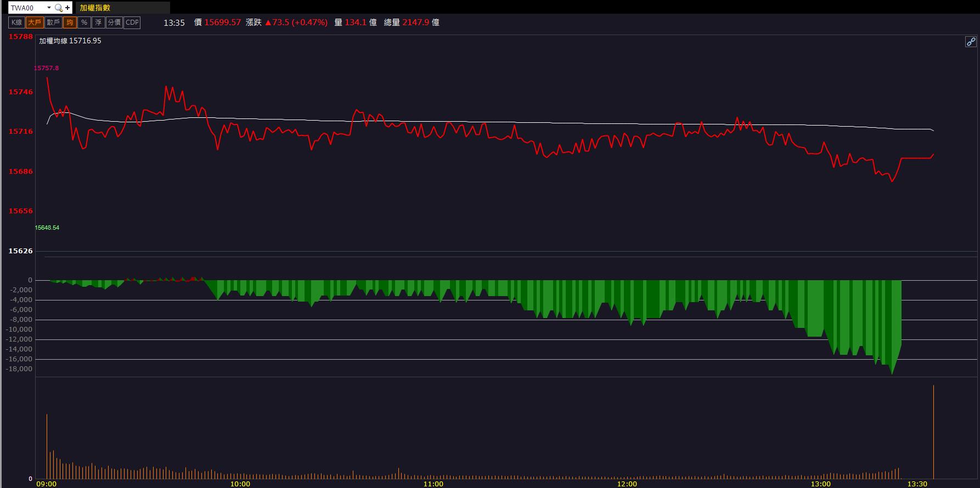Click the 15788 price axis label
The width and height of the screenshot is (980, 488).
[x=21, y=37]
